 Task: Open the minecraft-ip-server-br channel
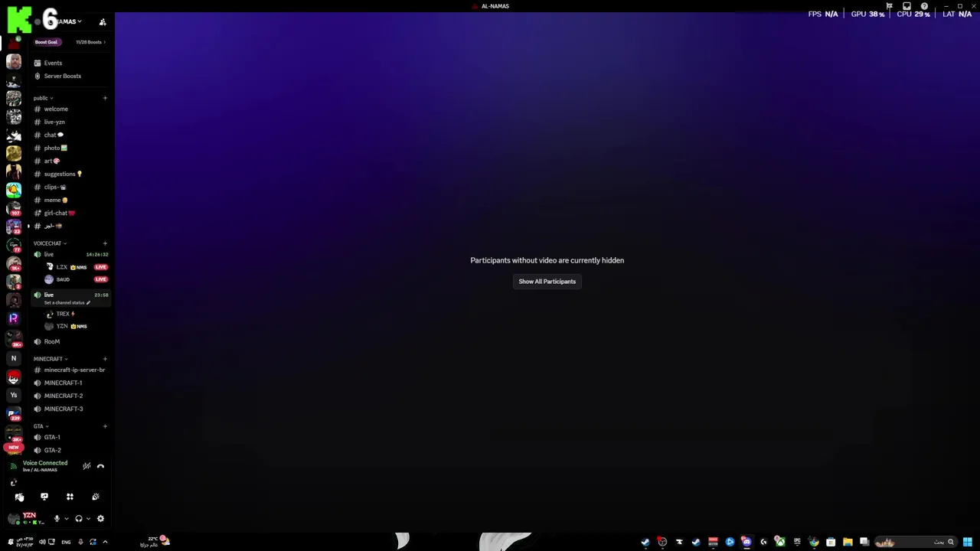pos(70,370)
